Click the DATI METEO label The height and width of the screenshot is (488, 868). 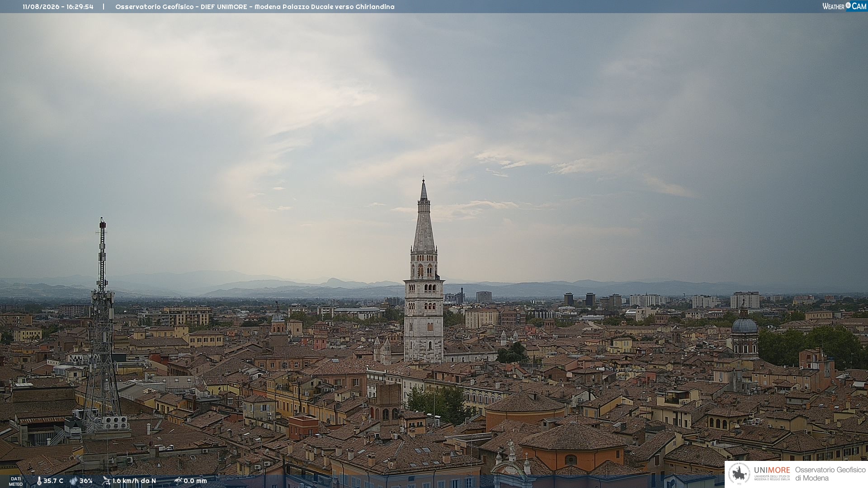(x=16, y=481)
